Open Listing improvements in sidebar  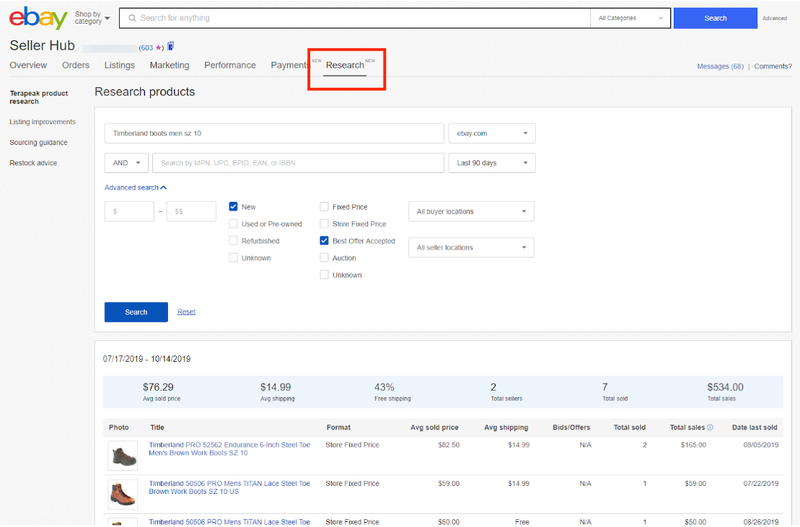(x=42, y=122)
